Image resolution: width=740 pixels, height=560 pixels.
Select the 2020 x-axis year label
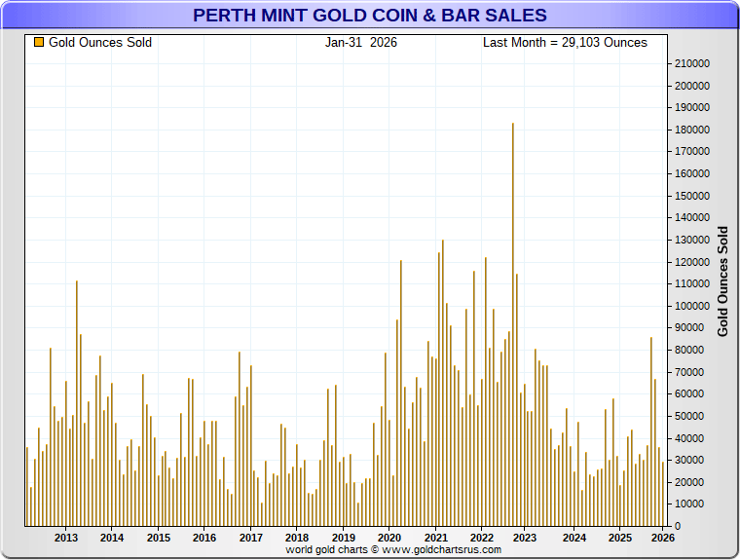tap(388, 538)
